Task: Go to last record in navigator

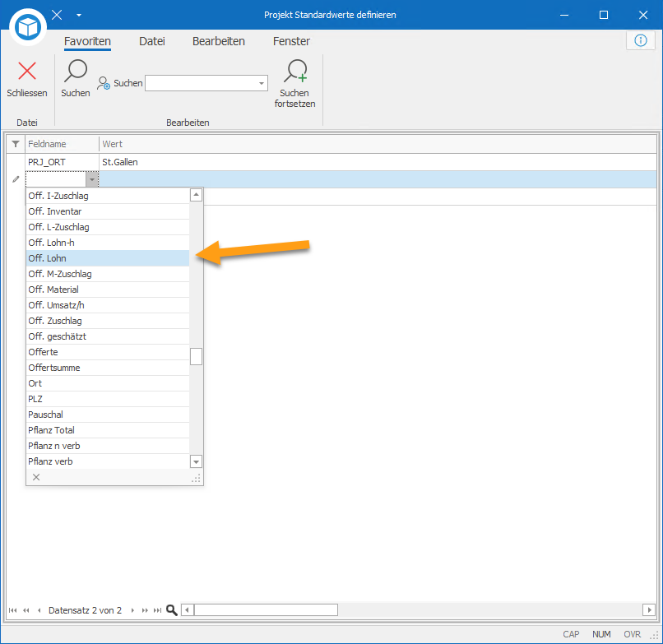Action: coord(157,610)
